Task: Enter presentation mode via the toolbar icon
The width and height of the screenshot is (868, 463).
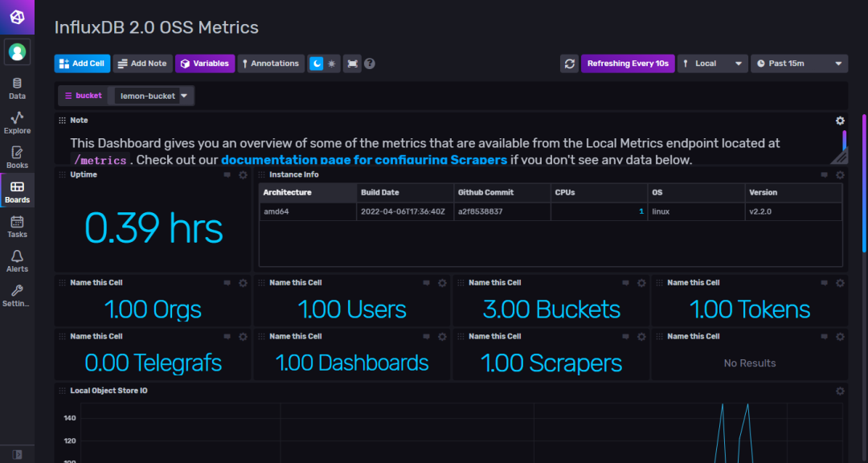Action: pyautogui.click(x=352, y=63)
